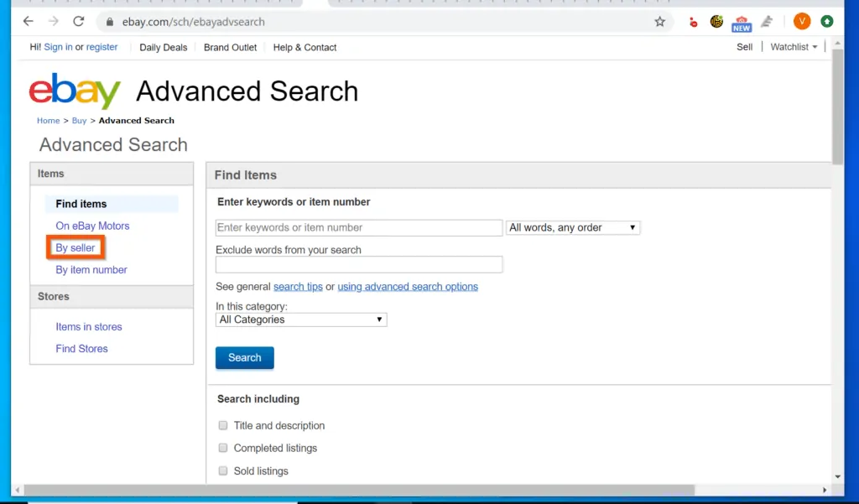Click the browser forward arrow

(53, 21)
